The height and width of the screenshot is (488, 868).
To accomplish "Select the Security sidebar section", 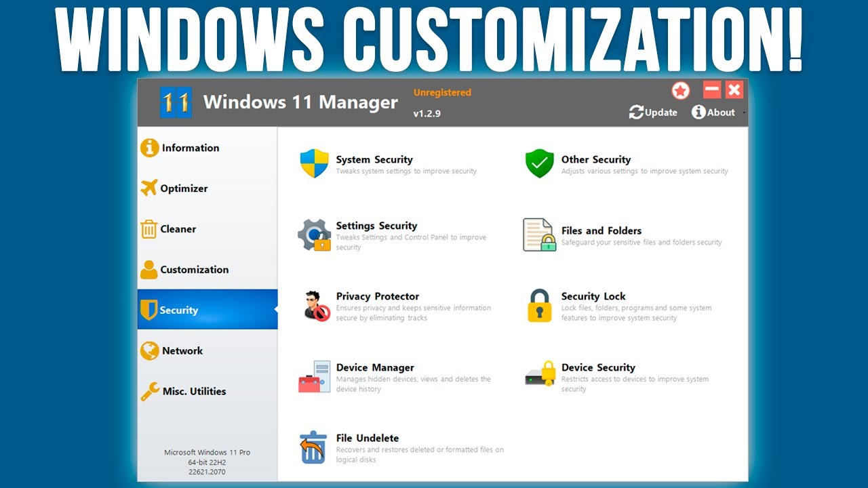I will pyautogui.click(x=208, y=310).
